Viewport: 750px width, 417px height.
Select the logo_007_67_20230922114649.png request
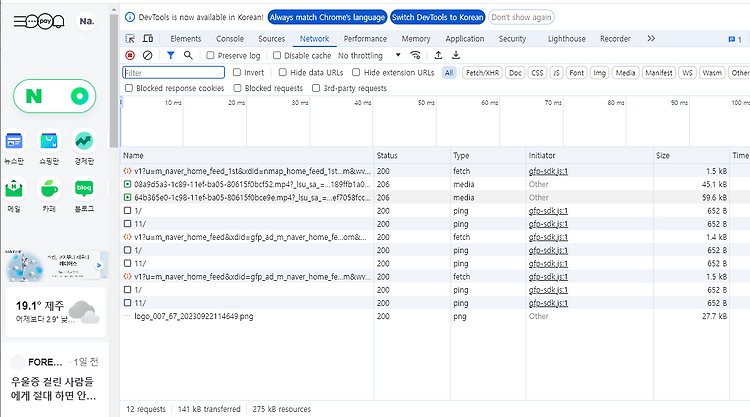(x=194, y=316)
